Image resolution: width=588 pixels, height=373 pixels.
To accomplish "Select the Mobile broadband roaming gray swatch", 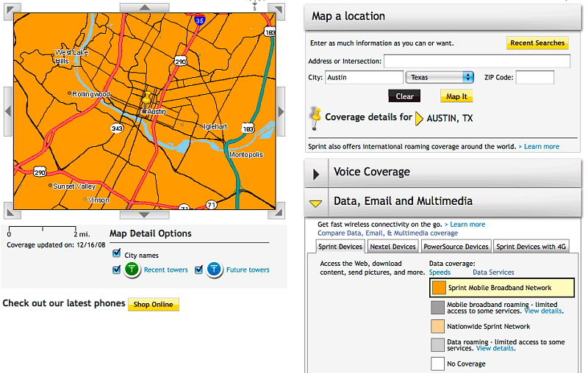I will pyautogui.click(x=437, y=308).
